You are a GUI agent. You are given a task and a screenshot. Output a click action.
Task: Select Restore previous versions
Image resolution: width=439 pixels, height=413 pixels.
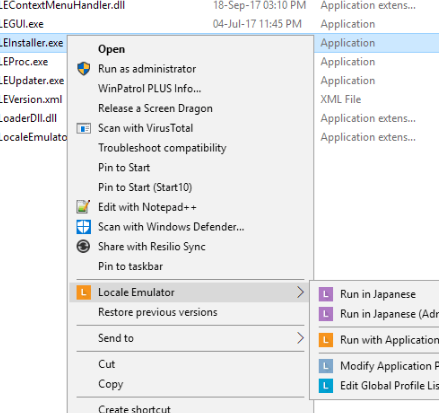(158, 312)
